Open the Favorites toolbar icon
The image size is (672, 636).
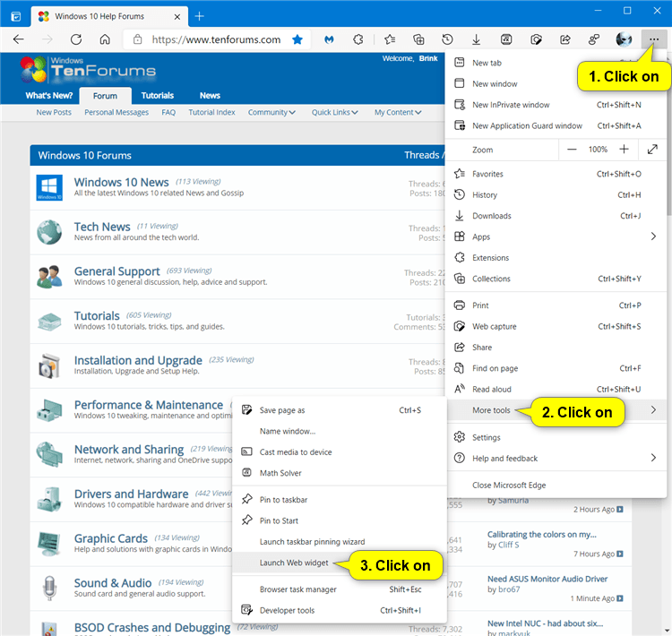point(390,39)
